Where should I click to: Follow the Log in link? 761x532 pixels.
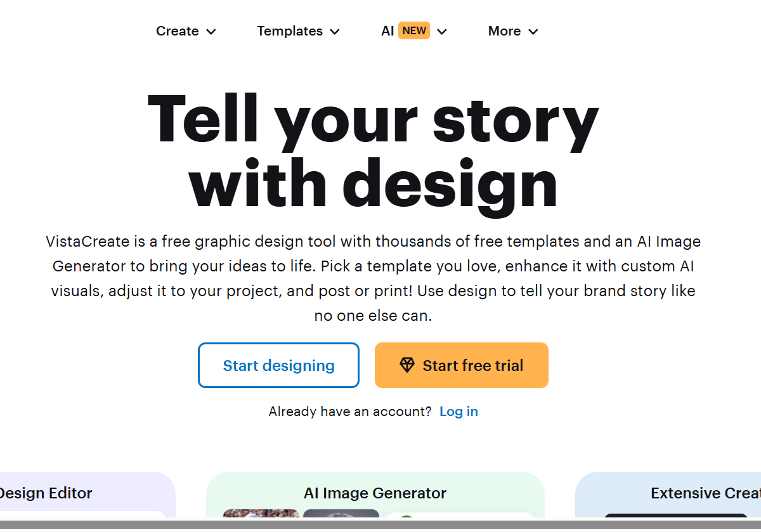[459, 412]
